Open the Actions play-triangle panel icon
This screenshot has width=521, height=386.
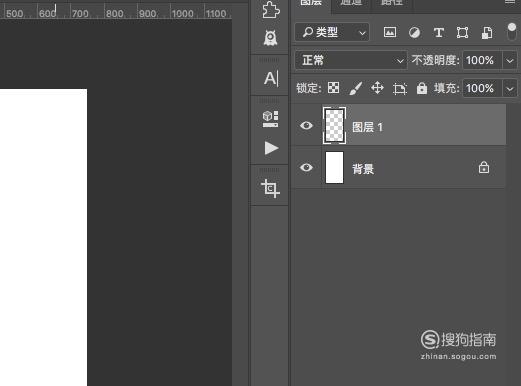(x=271, y=148)
